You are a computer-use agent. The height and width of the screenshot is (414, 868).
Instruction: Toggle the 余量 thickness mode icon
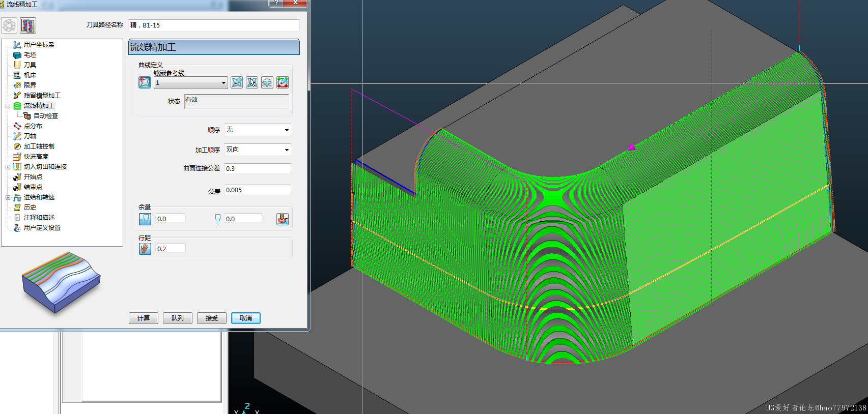(x=145, y=219)
